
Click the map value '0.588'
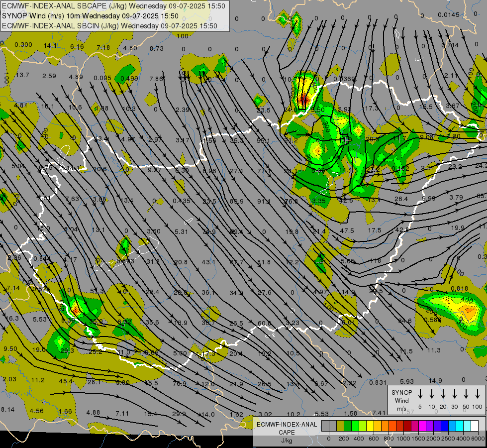pos(433,320)
